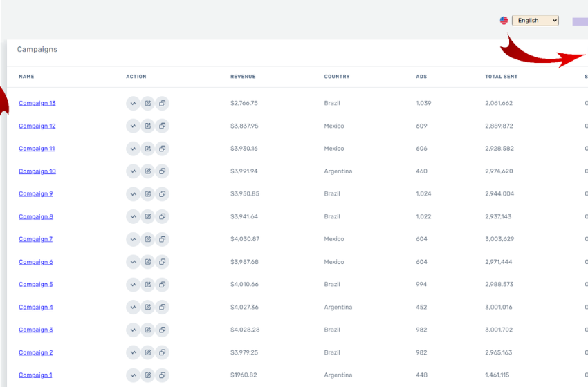Edit Compaign 9 via pencil icon

(148, 194)
